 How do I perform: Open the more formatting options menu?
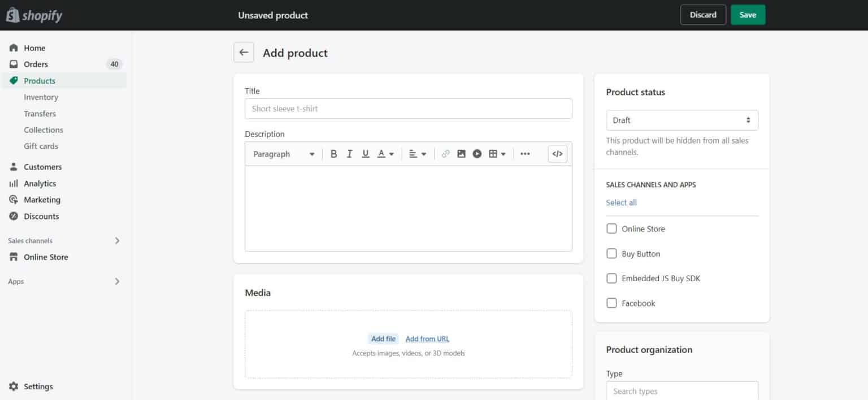(x=524, y=153)
